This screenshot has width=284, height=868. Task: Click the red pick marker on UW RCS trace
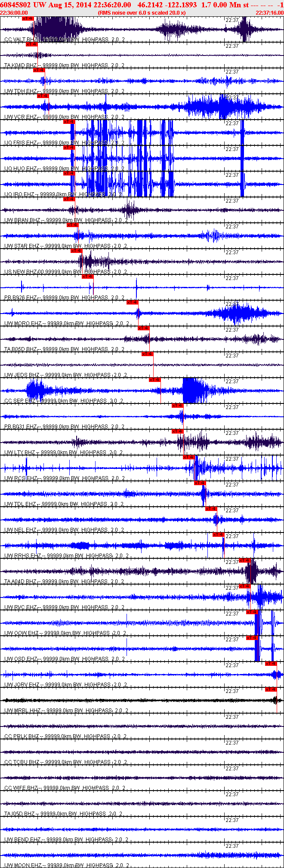pos(189,457)
